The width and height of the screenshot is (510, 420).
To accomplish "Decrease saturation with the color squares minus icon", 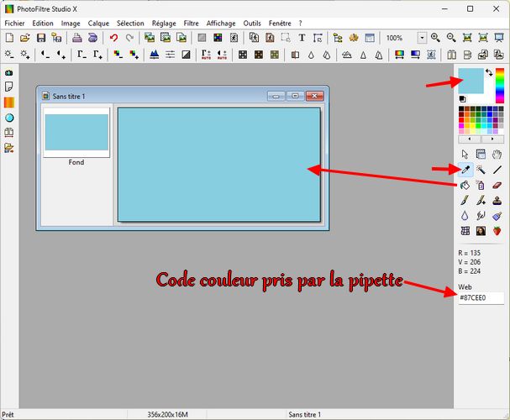I will click(118, 55).
